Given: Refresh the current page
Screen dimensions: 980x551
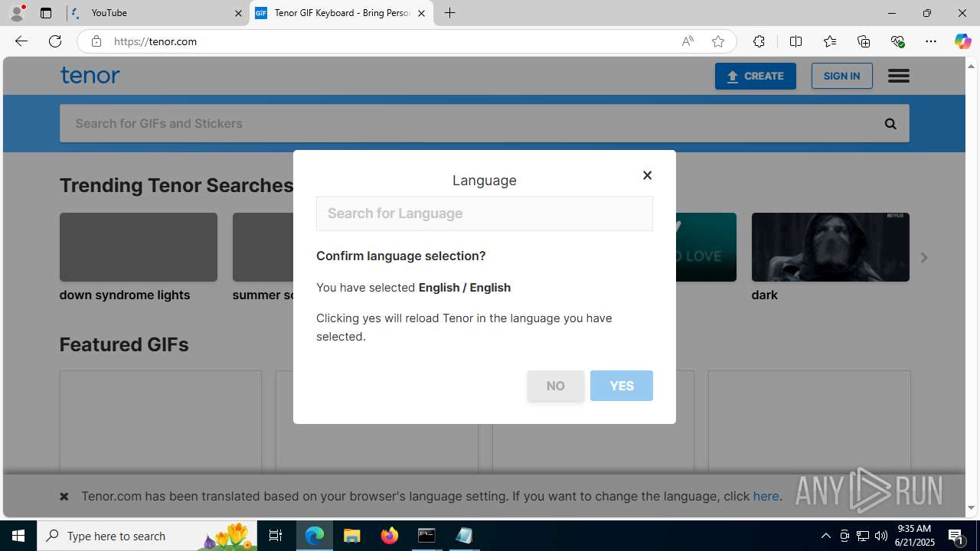Looking at the screenshot, I should click(x=55, y=41).
